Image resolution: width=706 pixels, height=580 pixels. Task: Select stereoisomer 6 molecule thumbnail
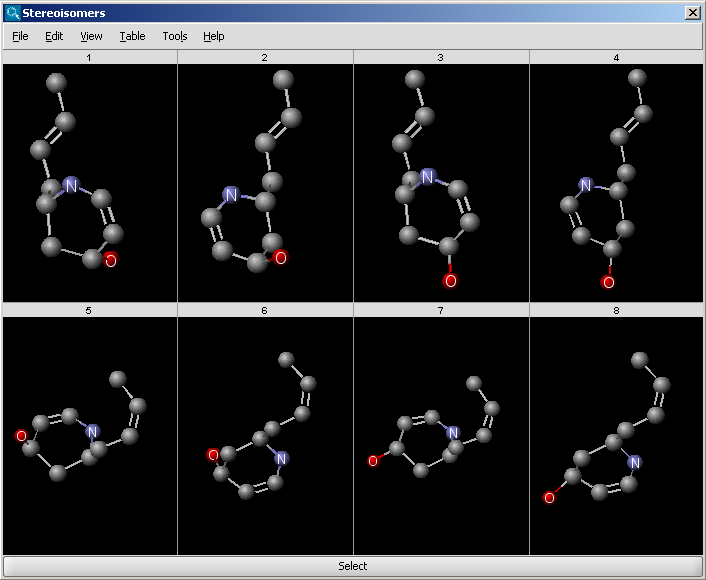265,436
